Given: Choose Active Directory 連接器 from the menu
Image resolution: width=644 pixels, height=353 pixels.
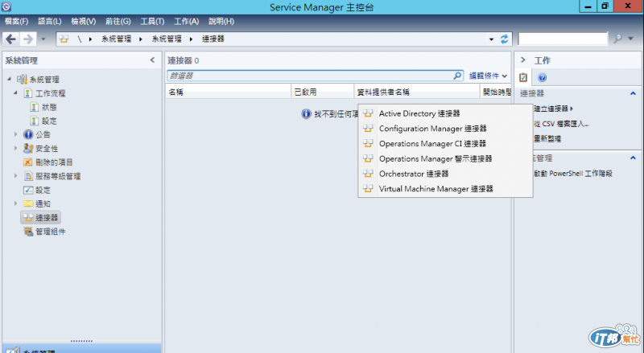Looking at the screenshot, I should click(x=445, y=113).
